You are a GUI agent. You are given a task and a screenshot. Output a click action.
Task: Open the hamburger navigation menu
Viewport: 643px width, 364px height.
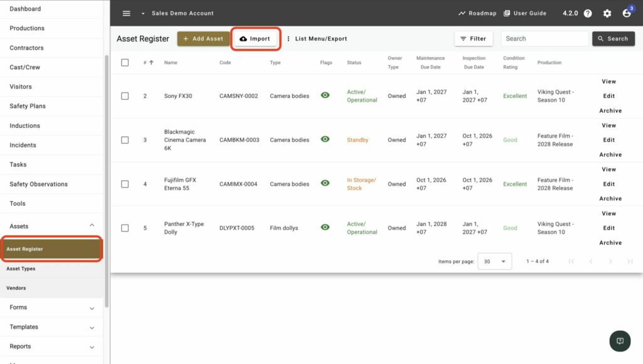point(126,13)
